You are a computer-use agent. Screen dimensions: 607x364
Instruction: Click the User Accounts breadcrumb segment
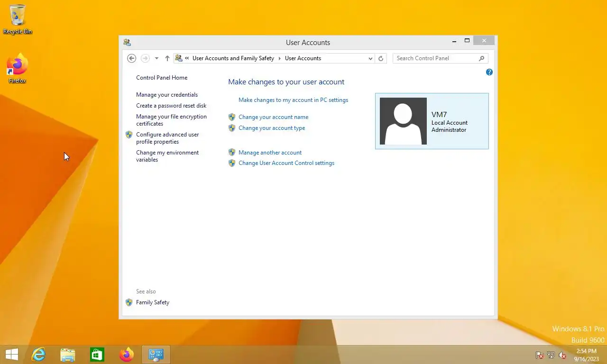tap(303, 58)
